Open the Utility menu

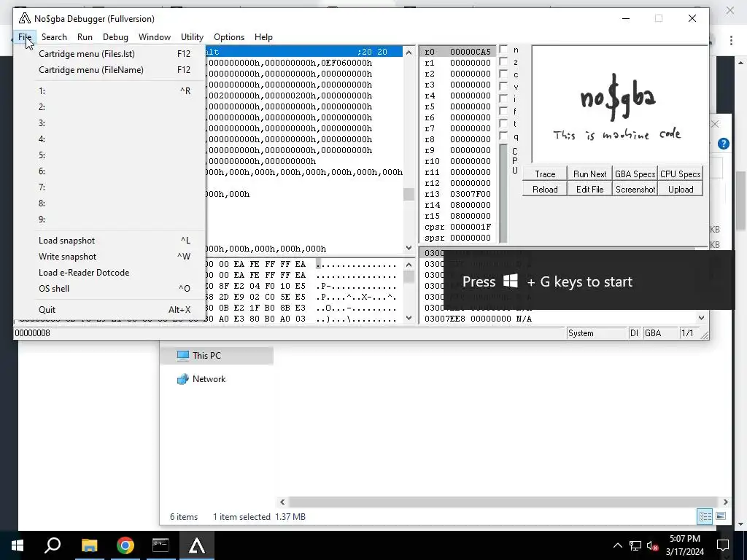click(192, 37)
